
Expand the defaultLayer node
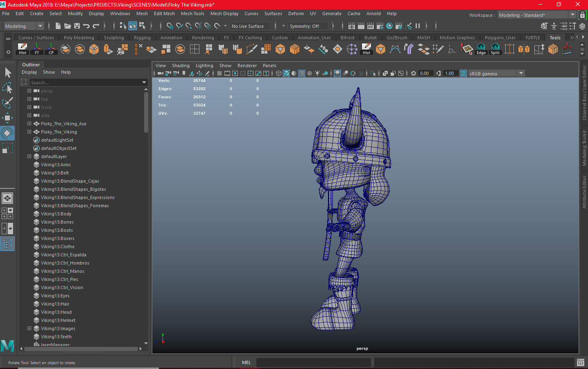pyautogui.click(x=29, y=156)
